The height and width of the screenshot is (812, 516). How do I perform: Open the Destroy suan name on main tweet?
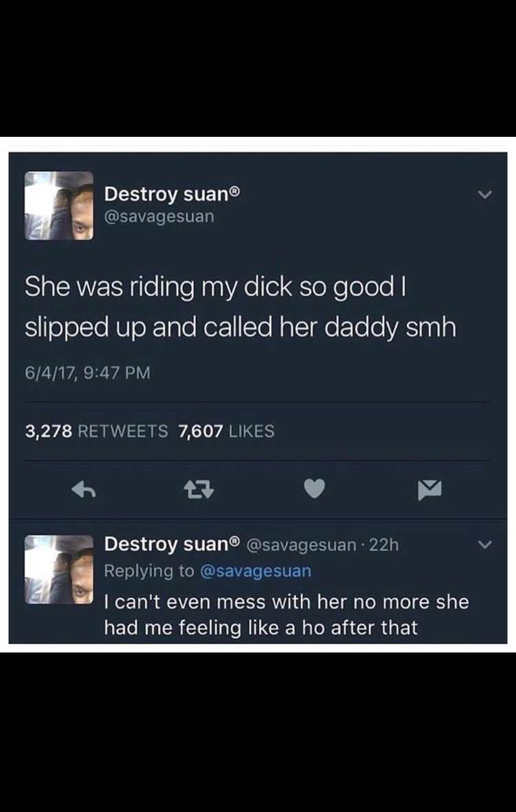(x=166, y=194)
